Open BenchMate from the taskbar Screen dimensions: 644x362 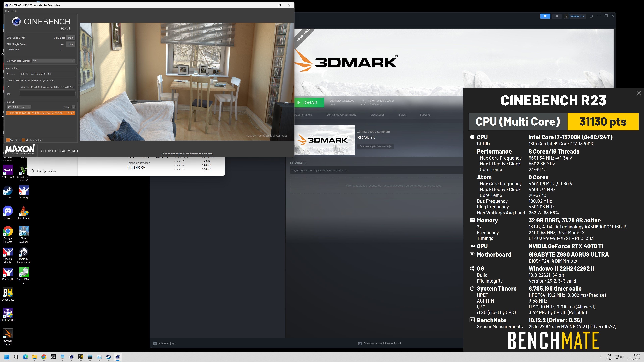tap(81, 357)
